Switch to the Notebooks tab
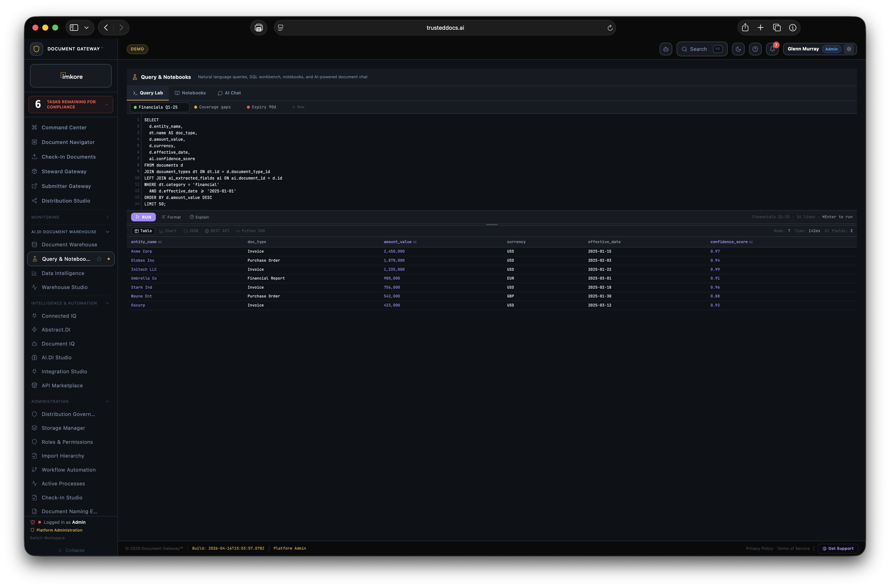Viewport: 890px width, 588px height. [190, 93]
